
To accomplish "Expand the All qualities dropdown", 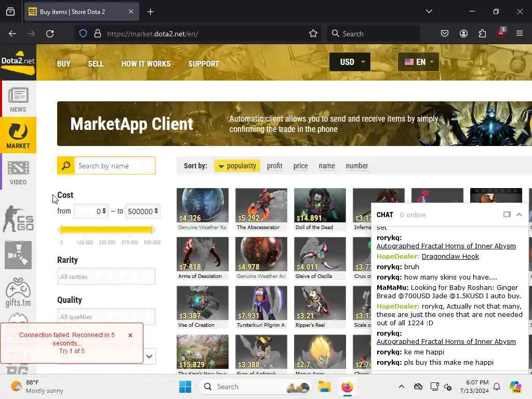I will point(106,316).
